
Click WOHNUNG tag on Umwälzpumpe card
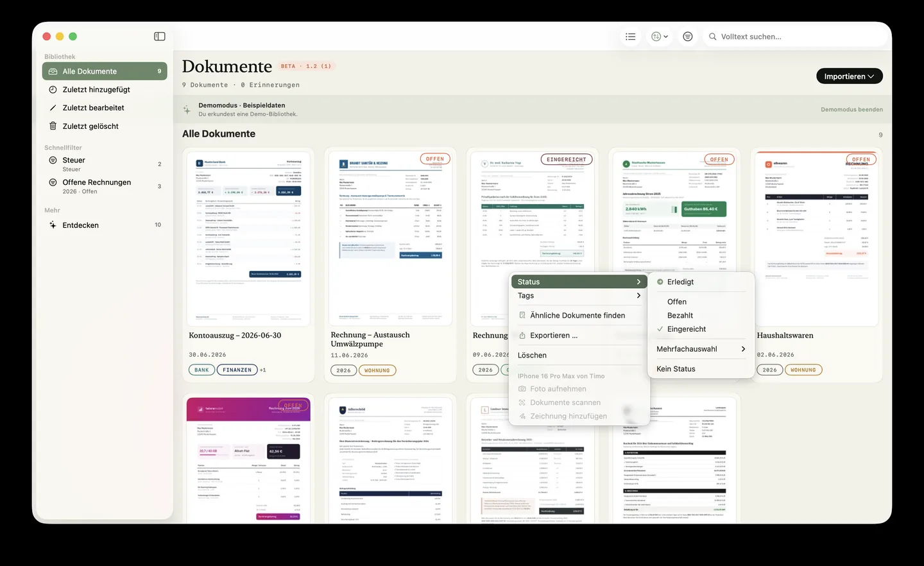point(377,370)
